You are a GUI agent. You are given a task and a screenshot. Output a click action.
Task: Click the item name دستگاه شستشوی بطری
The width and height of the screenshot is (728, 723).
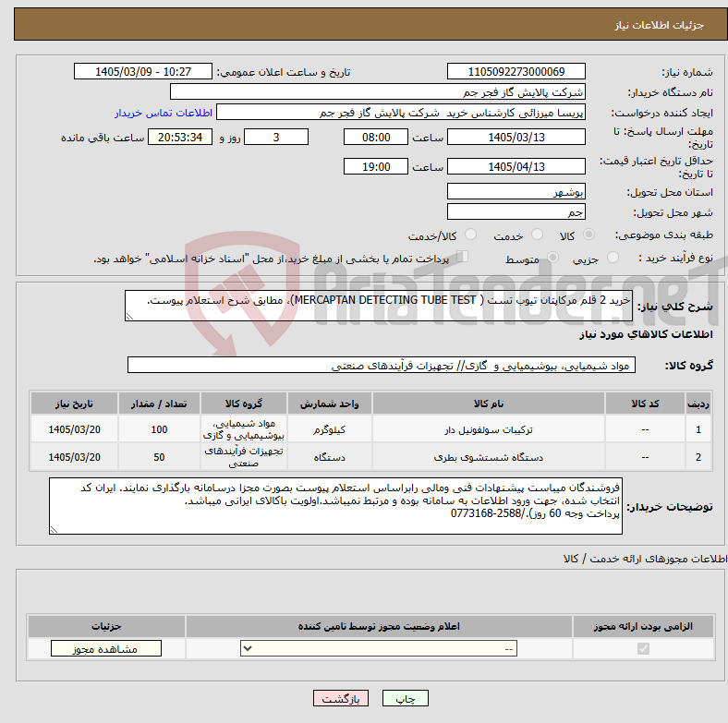pyautogui.click(x=489, y=457)
